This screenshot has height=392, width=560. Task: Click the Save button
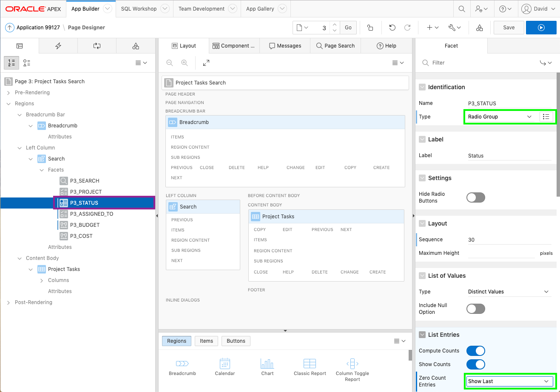509,28
